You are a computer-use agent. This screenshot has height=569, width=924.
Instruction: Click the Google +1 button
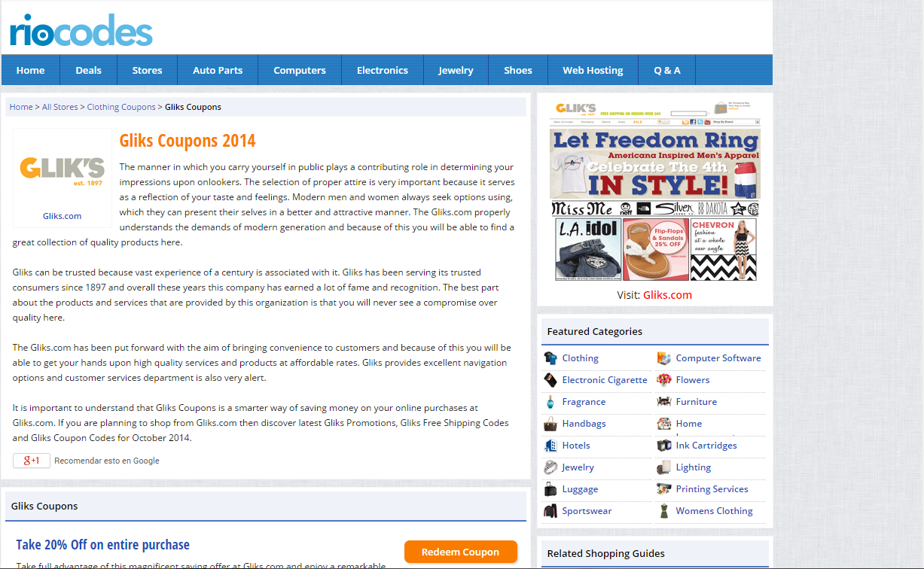32,461
